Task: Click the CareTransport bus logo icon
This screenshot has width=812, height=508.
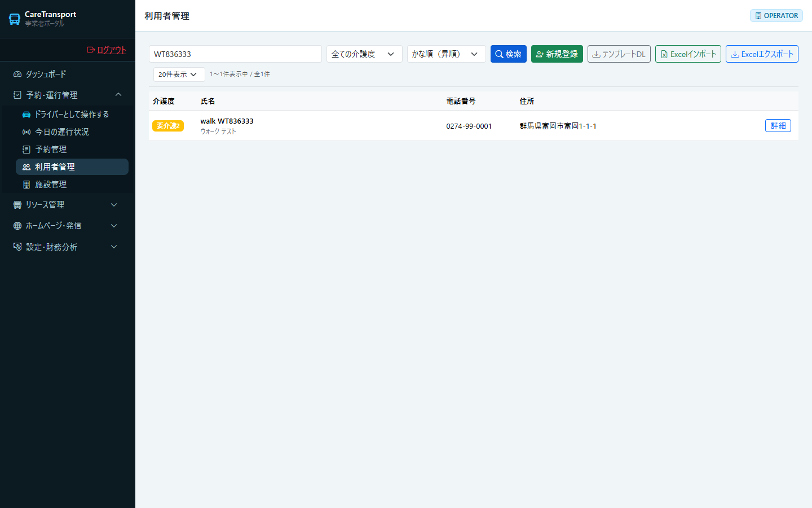Action: click(x=15, y=19)
